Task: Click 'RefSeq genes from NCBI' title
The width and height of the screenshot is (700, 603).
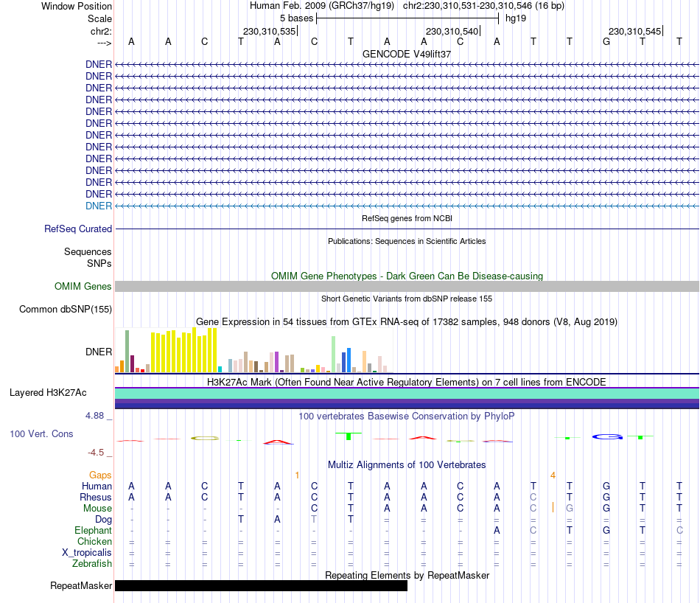Action: 407,218
